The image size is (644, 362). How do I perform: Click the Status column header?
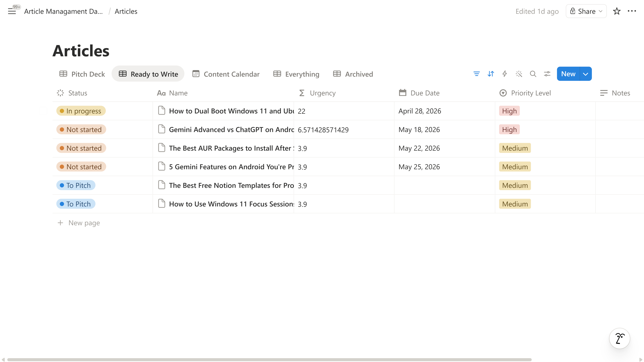click(103, 93)
